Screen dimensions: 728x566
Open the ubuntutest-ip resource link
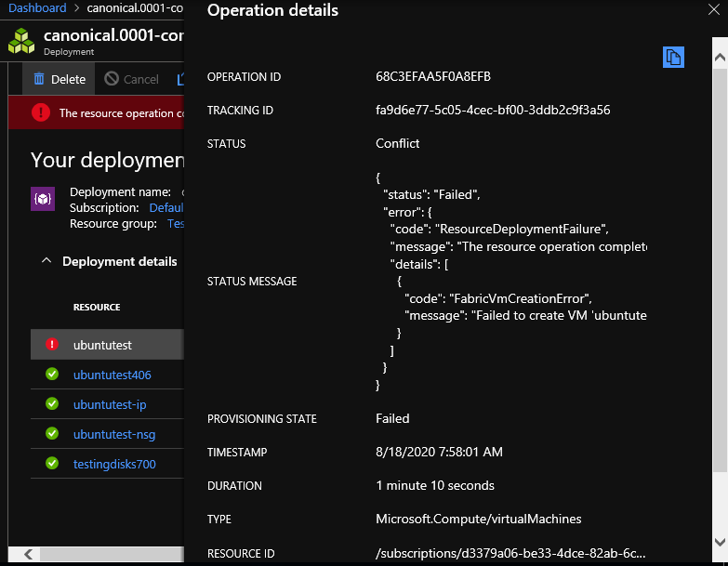[110, 404]
